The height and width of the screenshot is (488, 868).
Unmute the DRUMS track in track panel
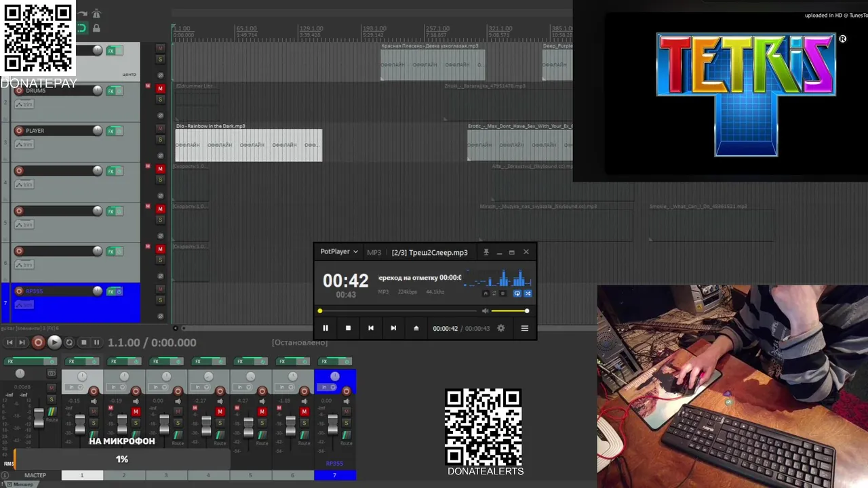[161, 88]
